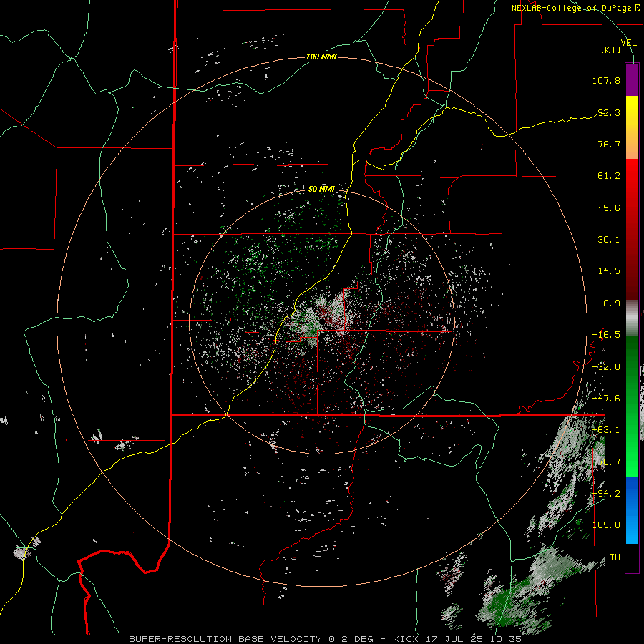
Task: Select the 61.2 scale value
Action: [609, 176]
